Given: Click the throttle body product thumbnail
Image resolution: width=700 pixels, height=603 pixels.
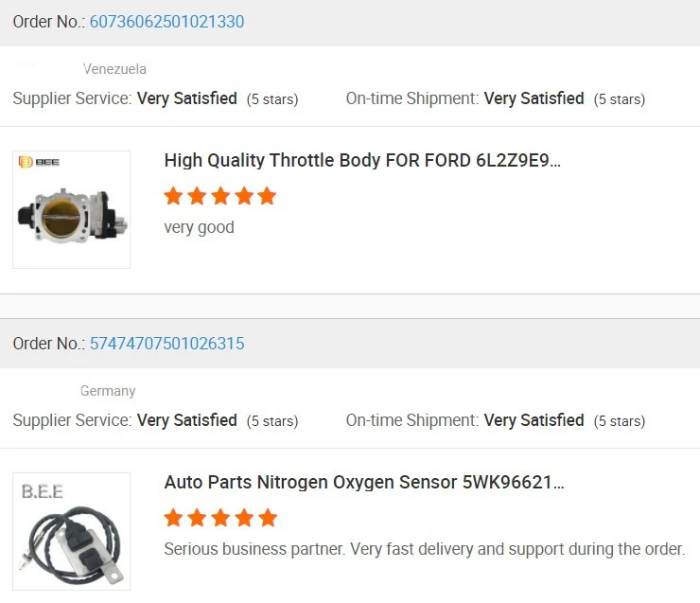Looking at the screenshot, I should click(71, 210).
